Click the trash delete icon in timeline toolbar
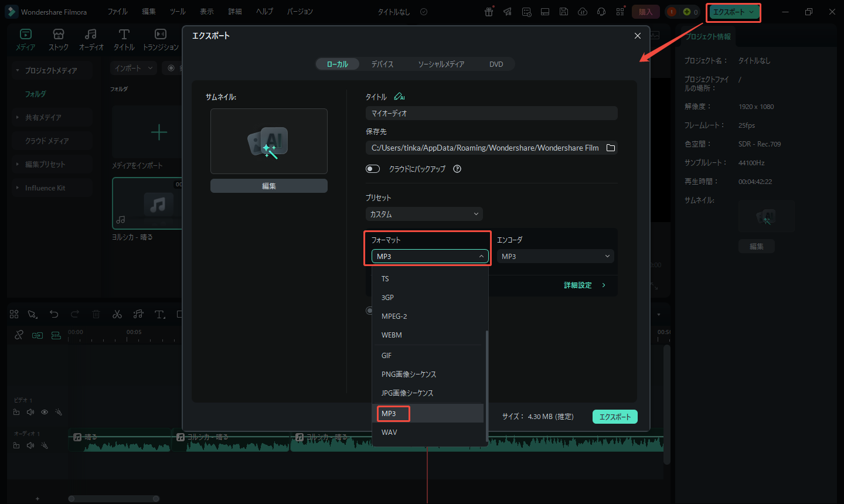The height and width of the screenshot is (504, 844). click(96, 314)
